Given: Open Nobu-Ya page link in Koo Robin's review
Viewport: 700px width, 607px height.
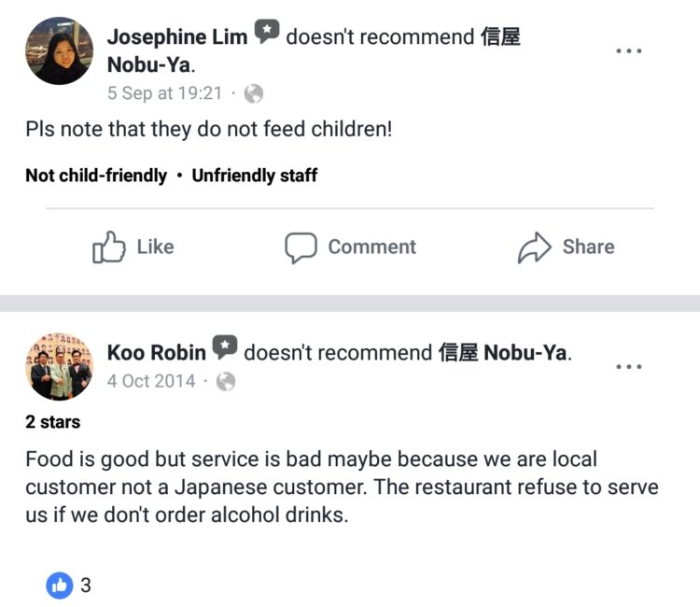Looking at the screenshot, I should (504, 352).
